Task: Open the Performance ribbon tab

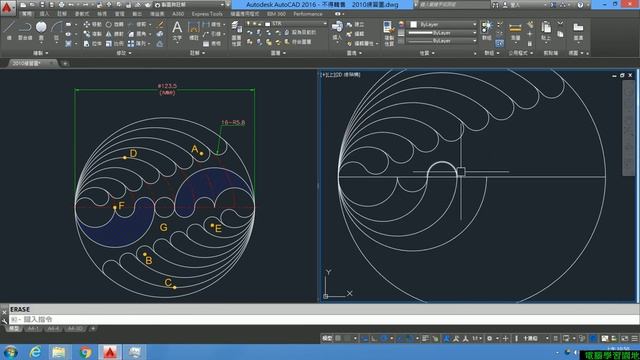Action: (x=308, y=14)
